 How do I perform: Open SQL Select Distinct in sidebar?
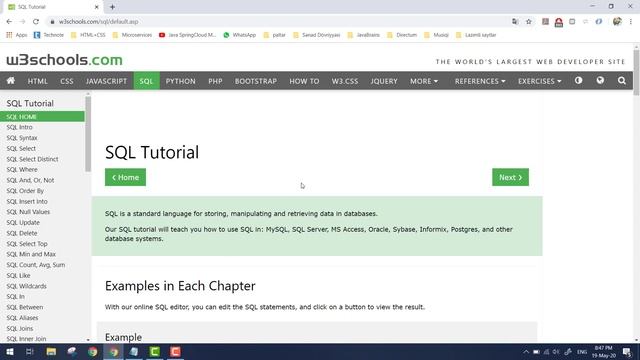(32, 159)
